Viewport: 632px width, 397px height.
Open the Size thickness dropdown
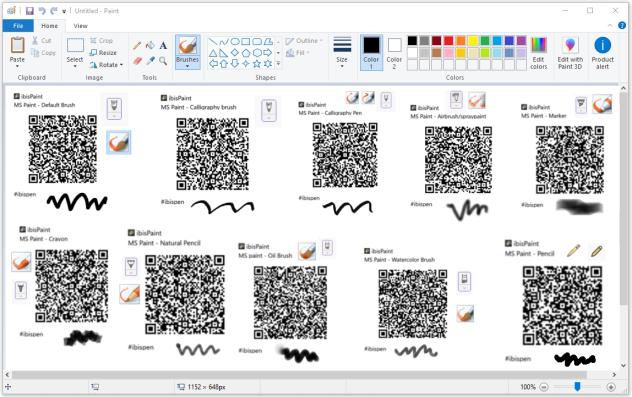point(342,52)
